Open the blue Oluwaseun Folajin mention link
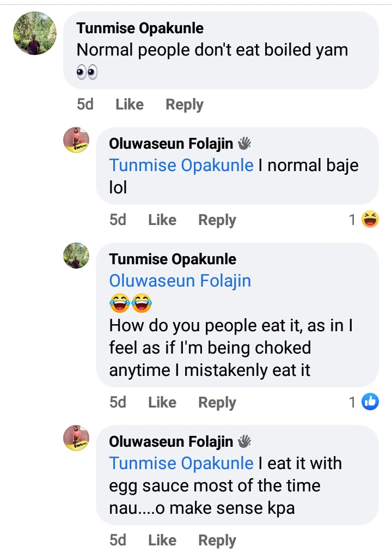Image resolution: width=392 pixels, height=553 pixels. [x=180, y=281]
